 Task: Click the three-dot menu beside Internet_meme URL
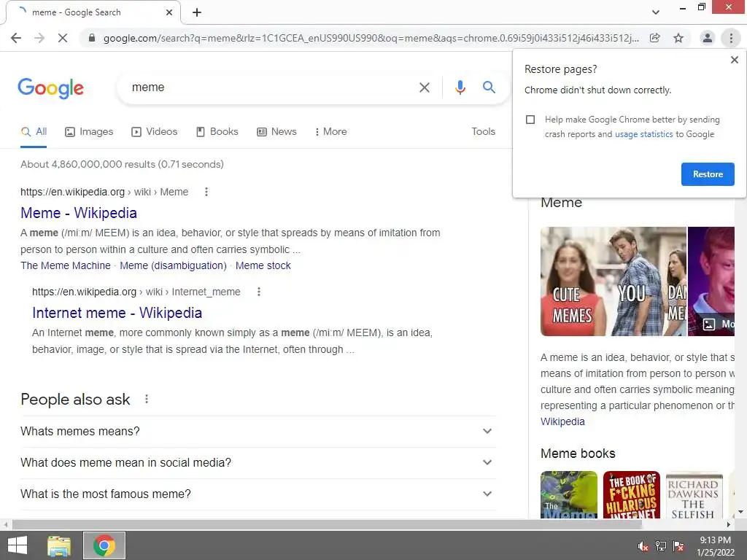point(259,292)
